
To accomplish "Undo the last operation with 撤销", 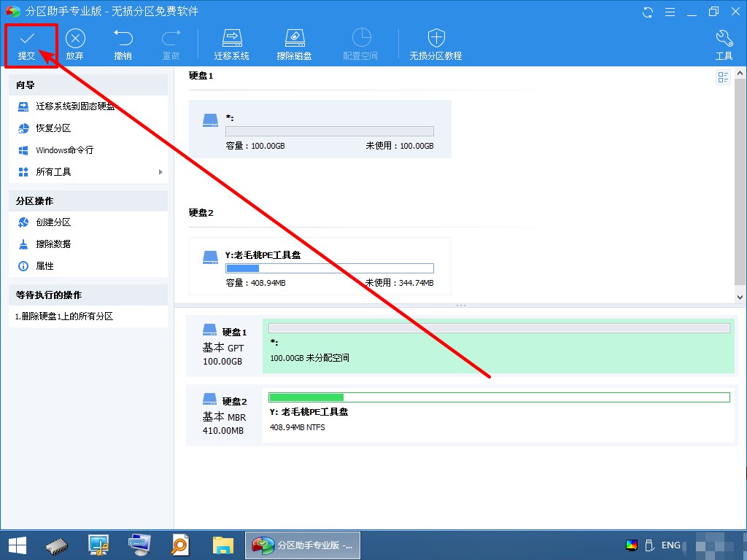I will click(123, 44).
